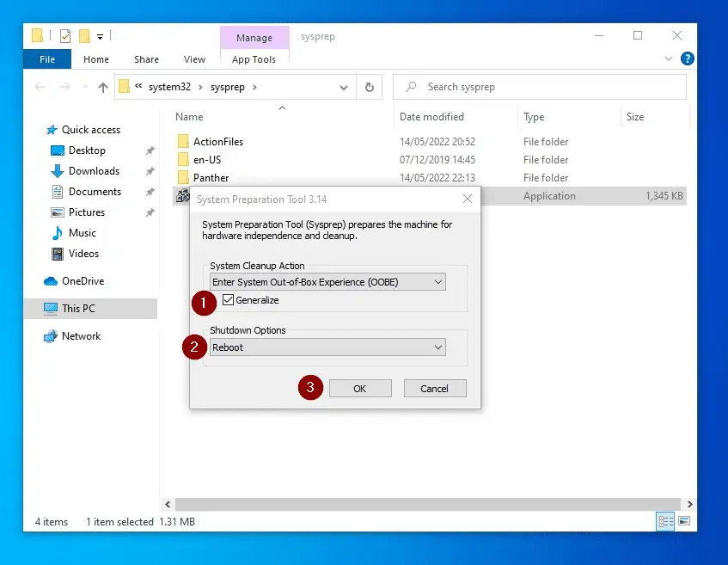Click the pin icon next to Pictures

150,212
